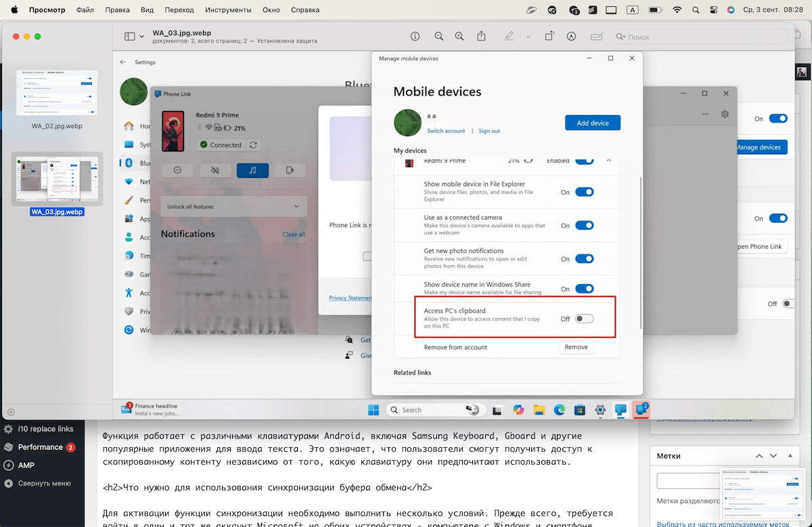Open the Вид menu
This screenshot has width=812, height=527.
click(x=148, y=10)
